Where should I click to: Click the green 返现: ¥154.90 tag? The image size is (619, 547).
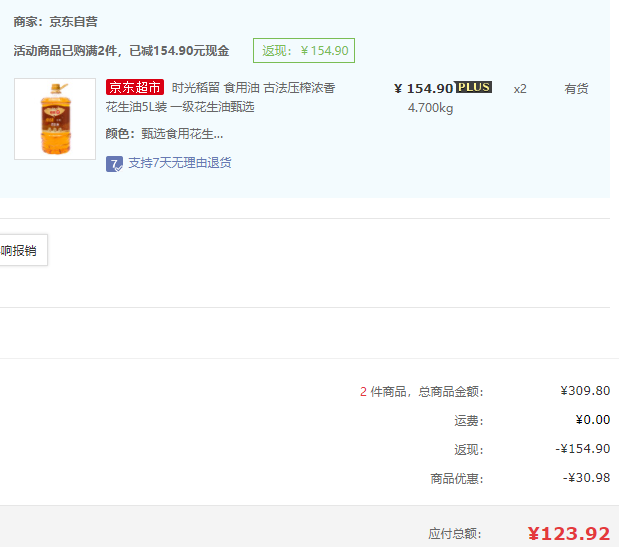pos(304,51)
